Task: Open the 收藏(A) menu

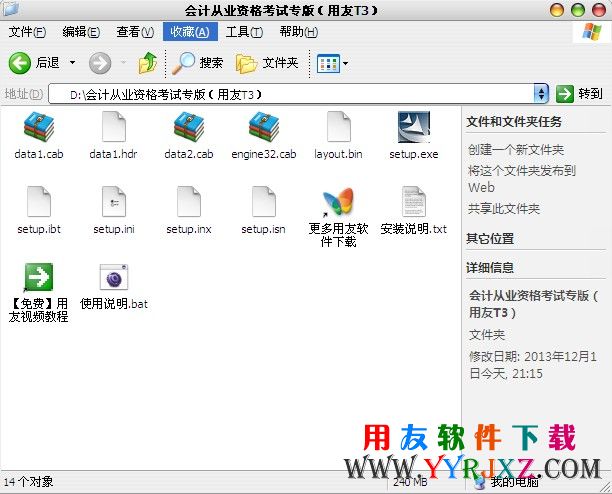Action: click(190, 32)
